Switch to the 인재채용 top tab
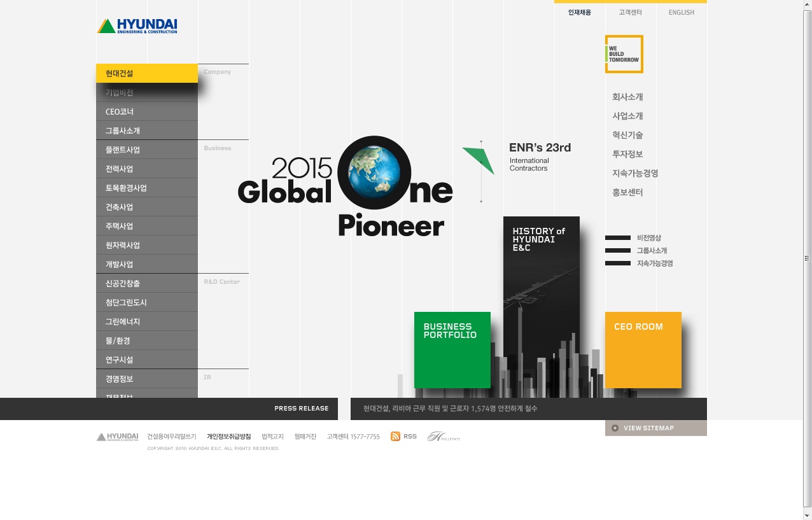The width and height of the screenshot is (812, 520). pos(579,13)
